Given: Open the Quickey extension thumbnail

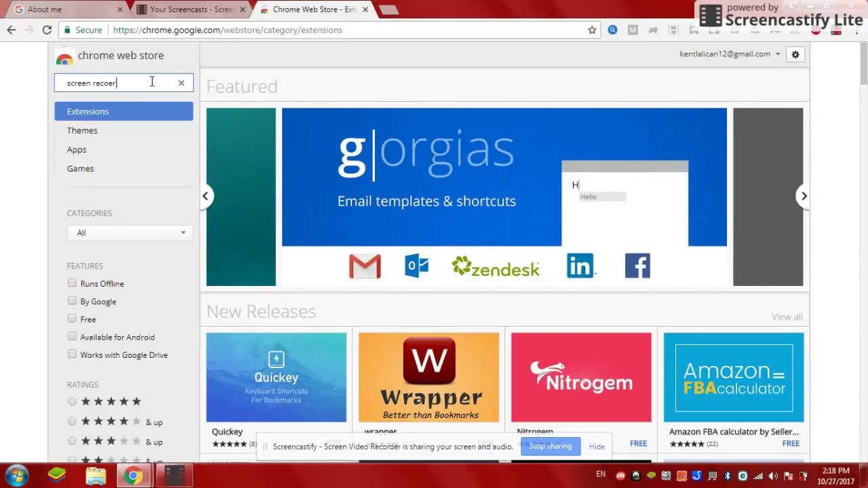Looking at the screenshot, I should 276,377.
